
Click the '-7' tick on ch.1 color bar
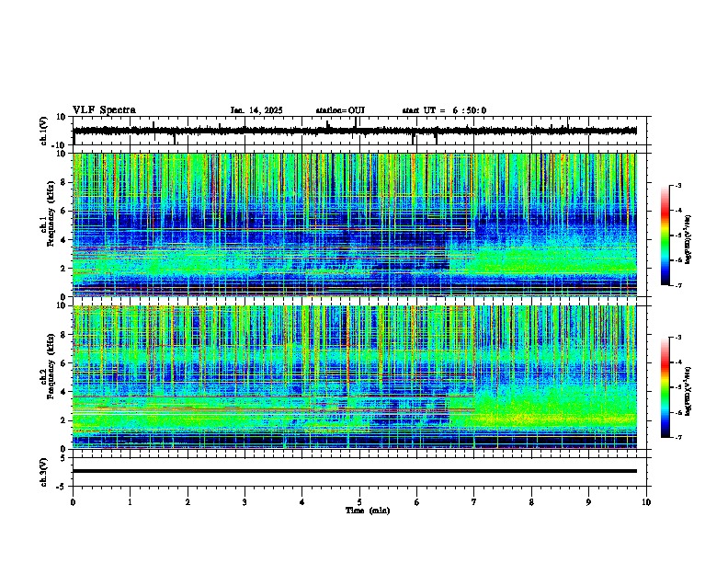click(677, 285)
